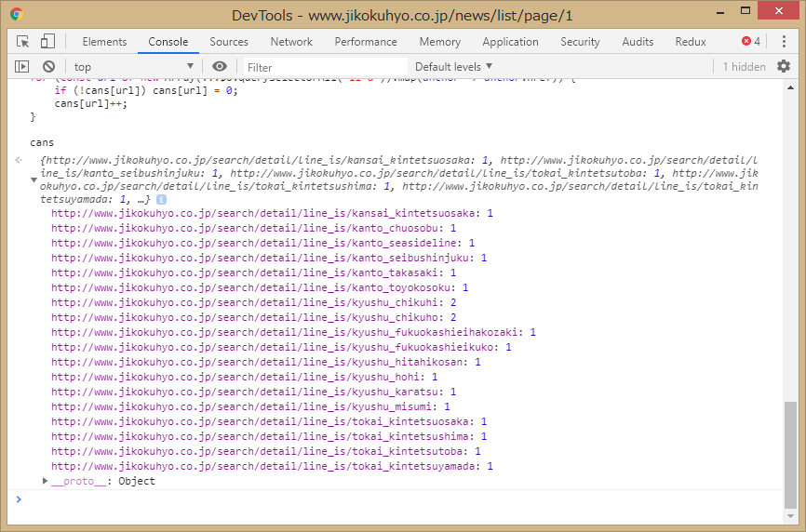Click the kyushu_chikuhi URL property
Image resolution: width=806 pixels, height=532 pixels.
coord(247,302)
